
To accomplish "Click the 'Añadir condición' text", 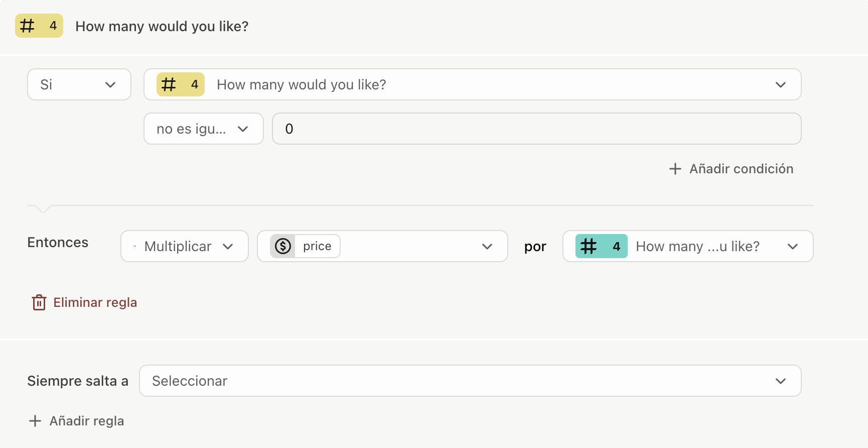I will click(741, 169).
